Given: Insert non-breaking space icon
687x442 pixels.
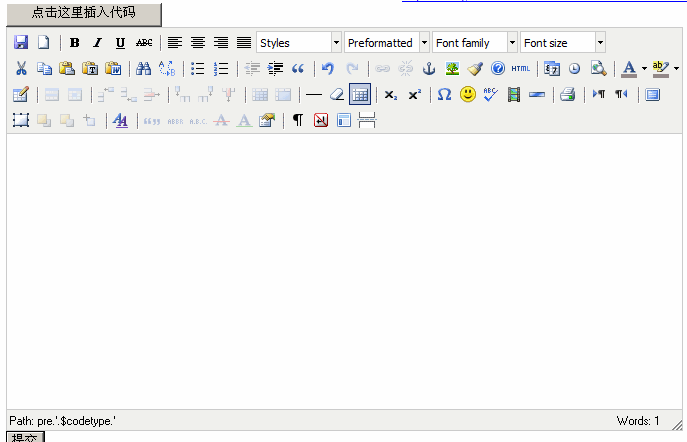Looking at the screenshot, I should pyautogui.click(x=321, y=120).
